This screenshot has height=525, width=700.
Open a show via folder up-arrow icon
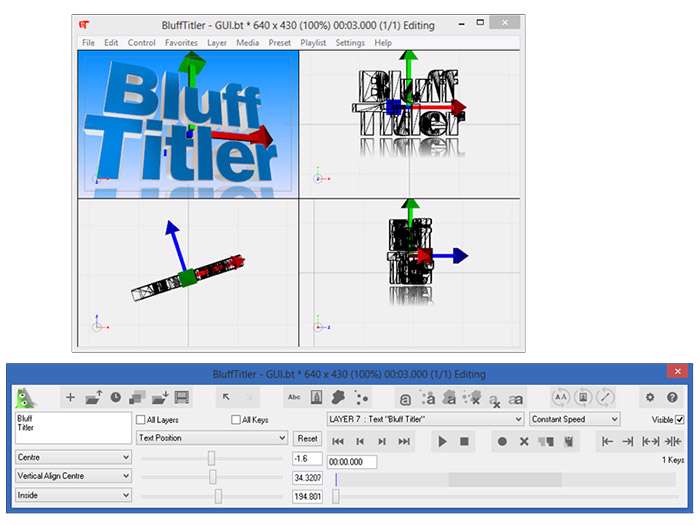93,397
